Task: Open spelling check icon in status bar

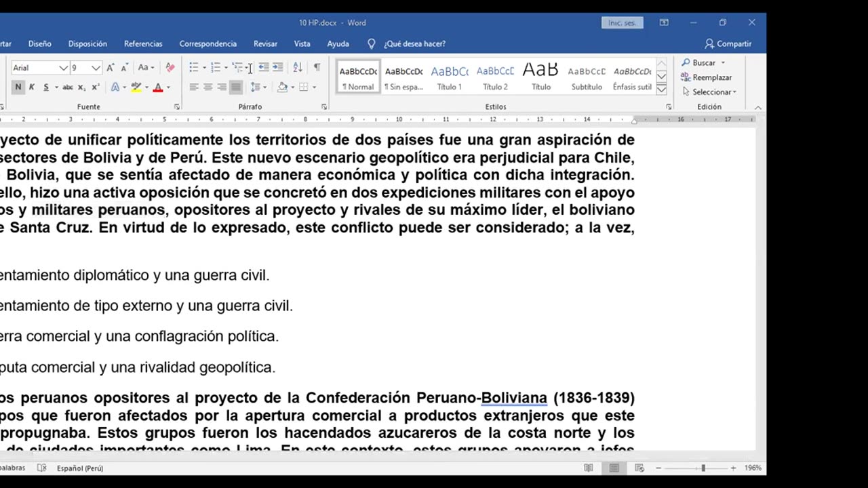Action: point(41,468)
